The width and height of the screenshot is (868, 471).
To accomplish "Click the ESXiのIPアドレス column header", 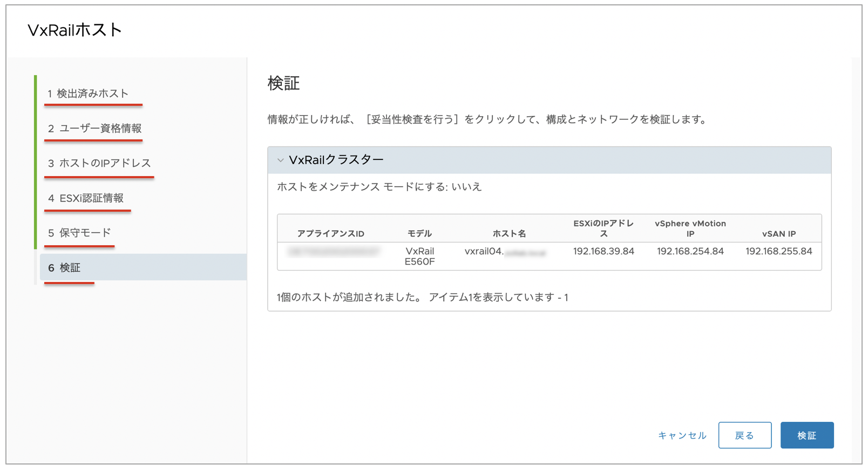I will (603, 228).
